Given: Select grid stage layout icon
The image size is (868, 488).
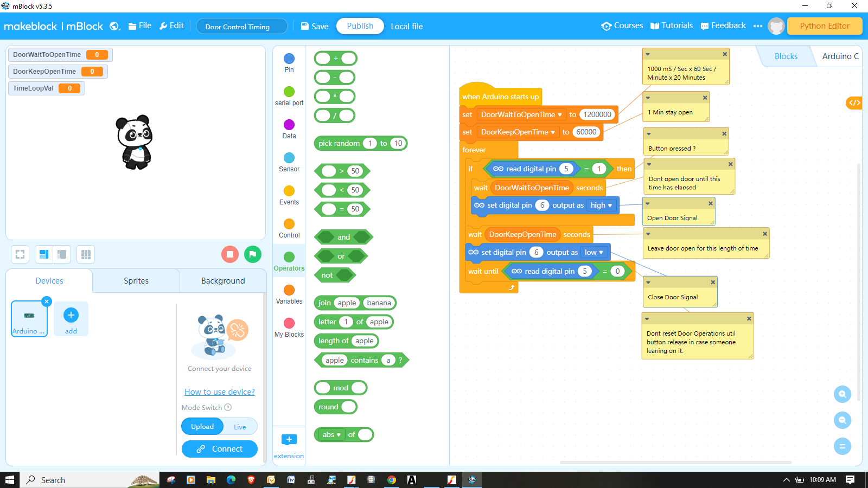Looking at the screenshot, I should click(86, 254).
